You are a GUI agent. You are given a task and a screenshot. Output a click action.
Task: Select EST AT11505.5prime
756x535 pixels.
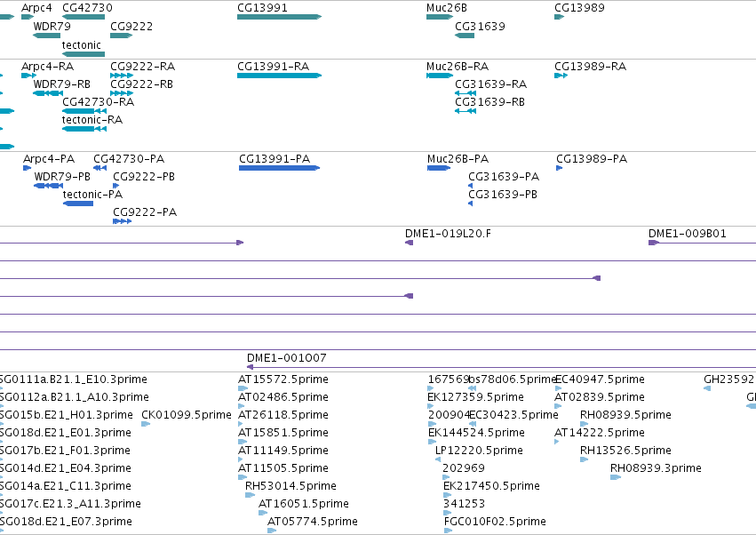283,468
